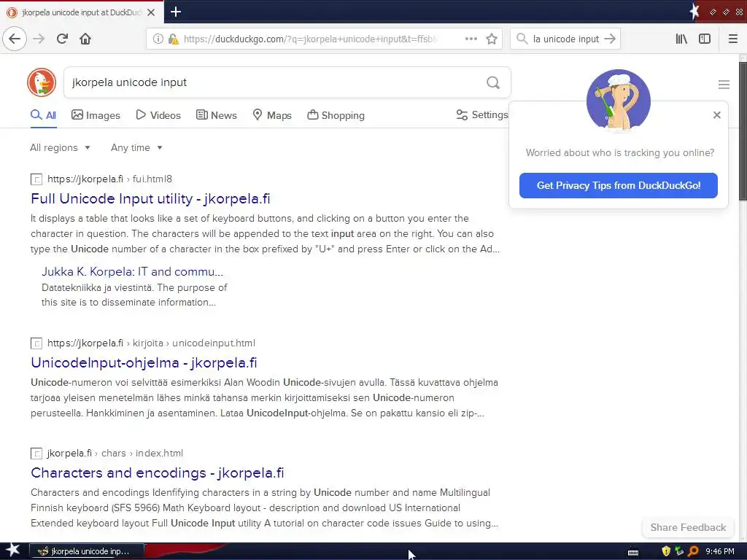The width and height of the screenshot is (747, 560).
Task: Click the 9:46 PM clock
Action: click(x=720, y=551)
